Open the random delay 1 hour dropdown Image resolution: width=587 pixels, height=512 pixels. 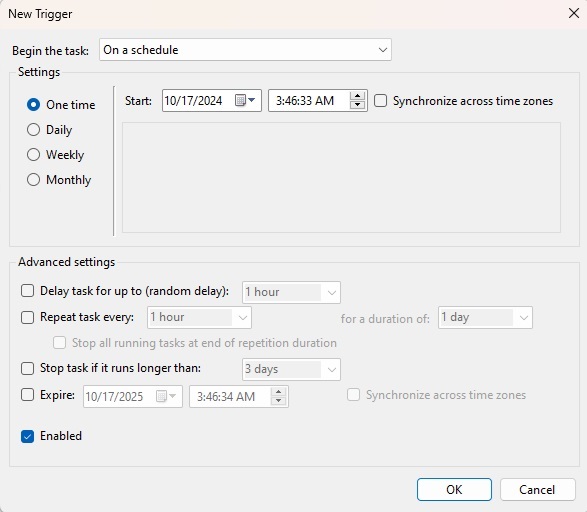click(291, 292)
